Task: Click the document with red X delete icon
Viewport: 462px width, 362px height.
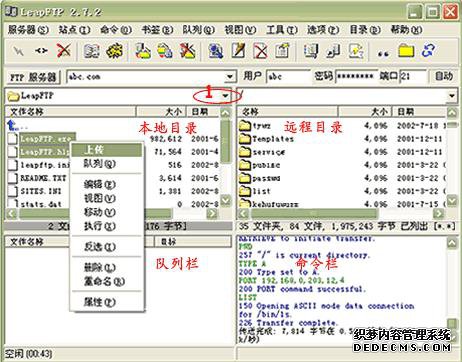Action: tap(260, 51)
